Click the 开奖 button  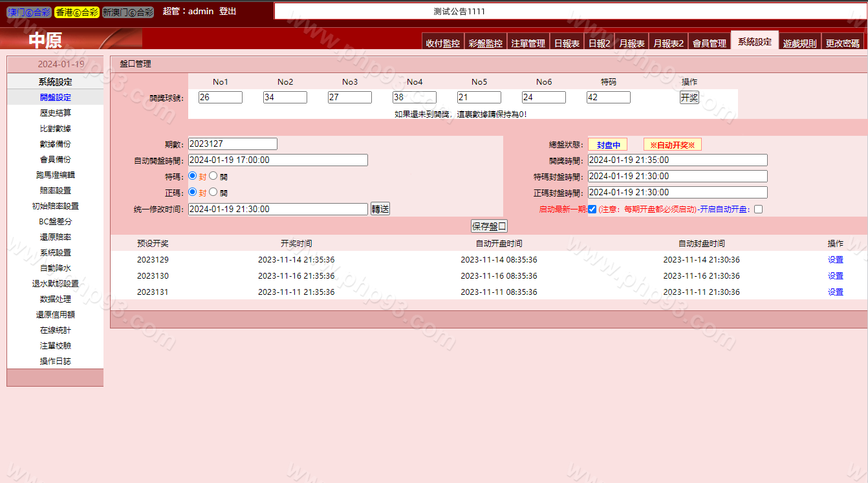pyautogui.click(x=689, y=98)
